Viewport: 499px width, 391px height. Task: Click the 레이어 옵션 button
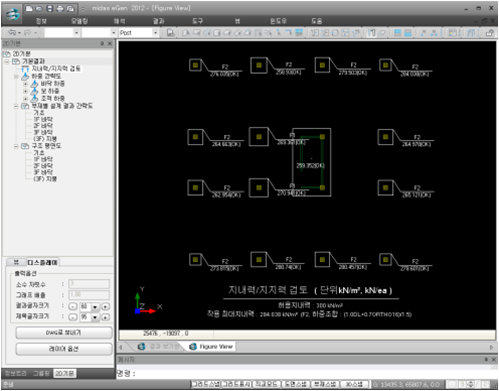pyautogui.click(x=64, y=349)
